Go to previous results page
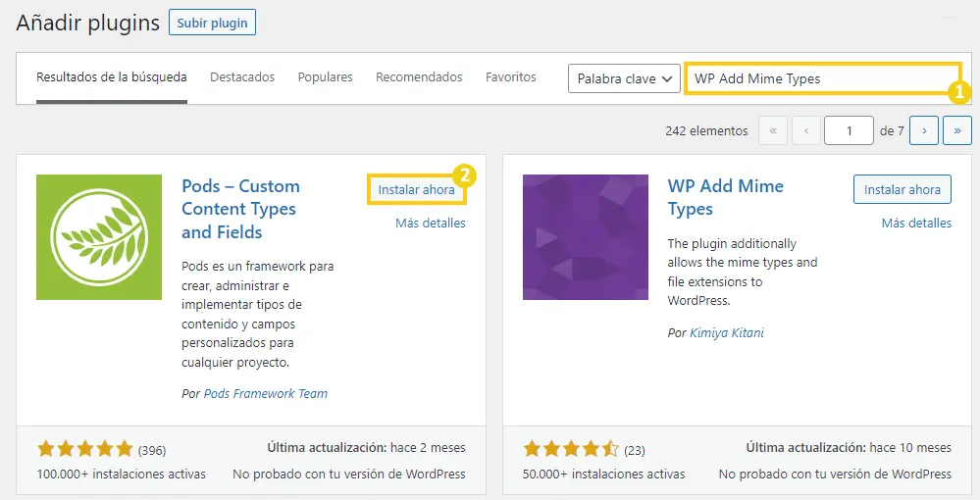The image size is (980, 500). click(806, 130)
